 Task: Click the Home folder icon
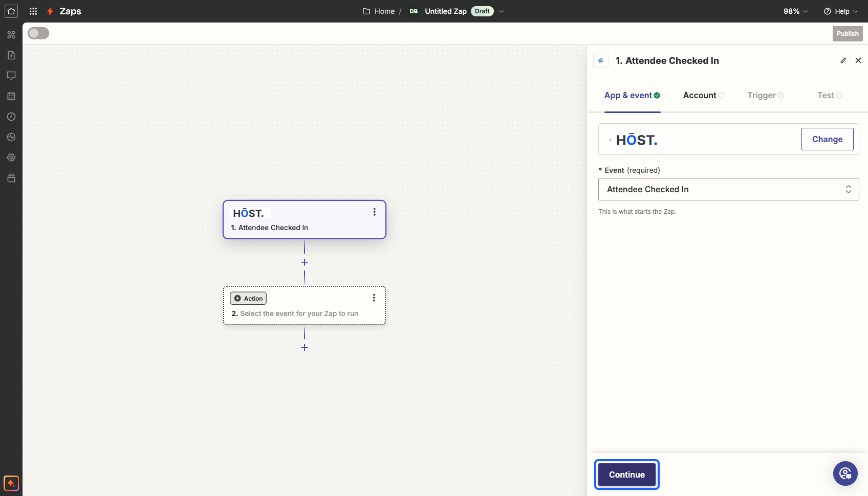tap(366, 11)
